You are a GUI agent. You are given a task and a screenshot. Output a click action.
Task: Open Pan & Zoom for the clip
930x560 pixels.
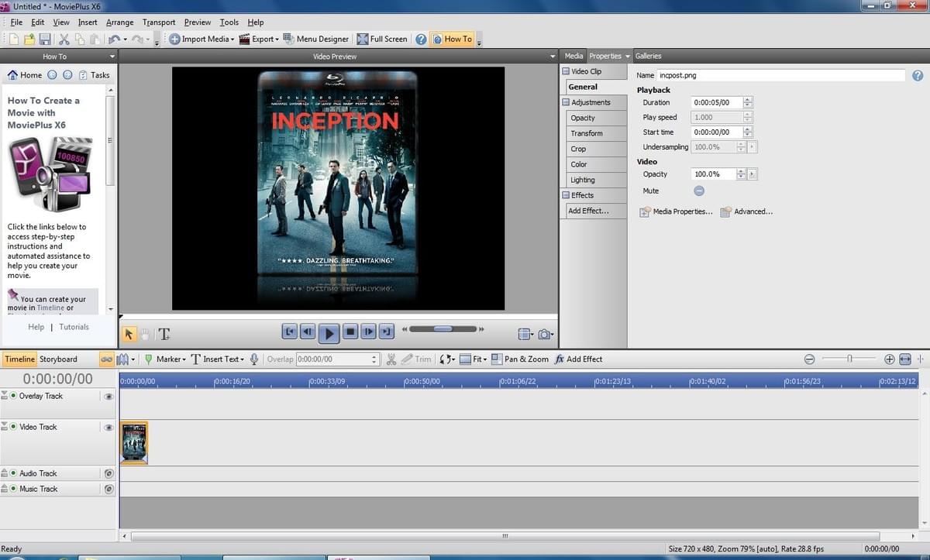coord(519,359)
